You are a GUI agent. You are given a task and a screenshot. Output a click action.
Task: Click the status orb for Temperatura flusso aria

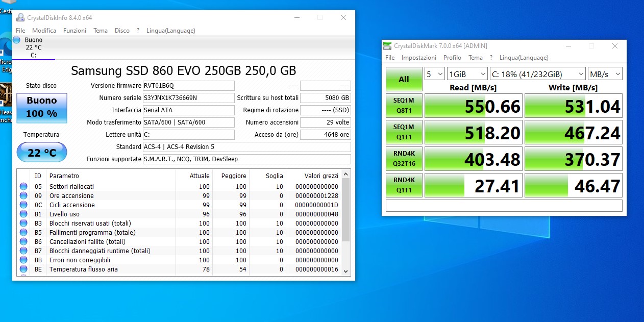pos(23,269)
